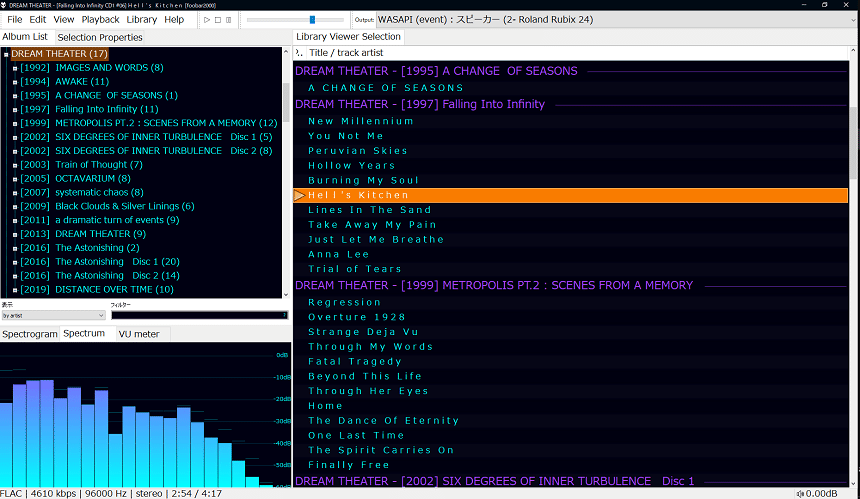Open the File menu
Screen dimensions: 860x499
point(14,20)
